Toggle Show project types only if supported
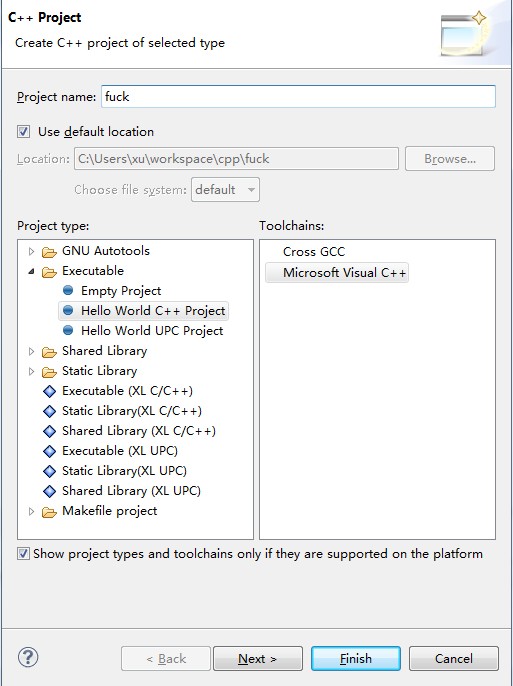 tap(23, 553)
